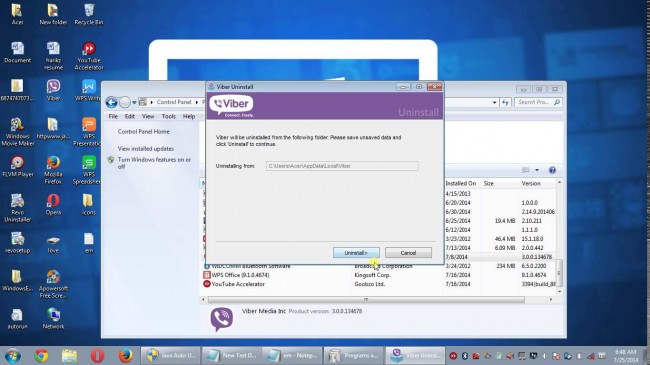The width and height of the screenshot is (650, 365).
Task: Launch WPS Presentation desktop shortcut
Action: click(x=87, y=132)
